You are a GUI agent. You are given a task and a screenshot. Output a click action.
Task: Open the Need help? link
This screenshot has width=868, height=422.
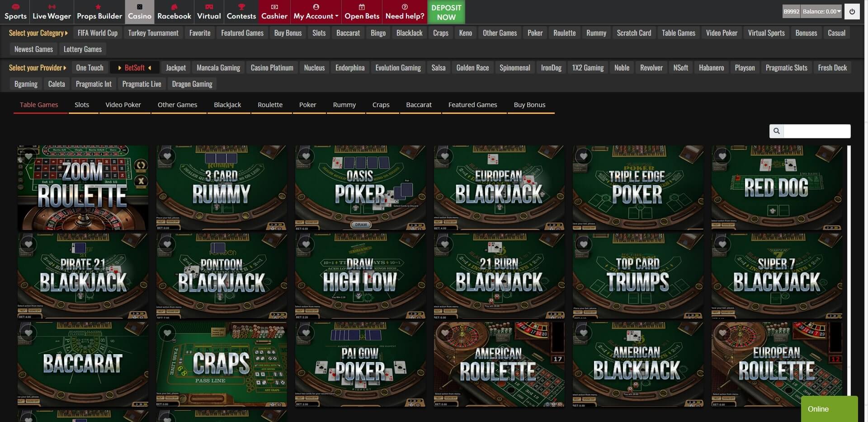[404, 11]
